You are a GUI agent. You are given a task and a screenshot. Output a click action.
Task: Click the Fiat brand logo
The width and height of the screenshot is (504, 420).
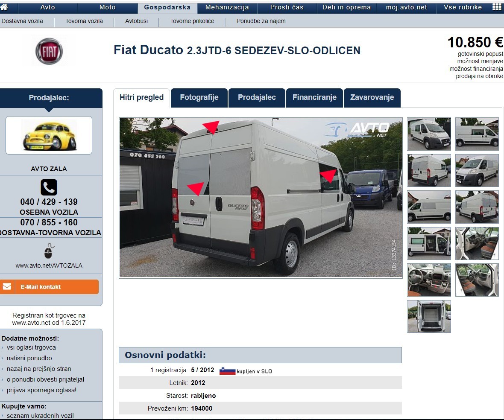tap(49, 51)
